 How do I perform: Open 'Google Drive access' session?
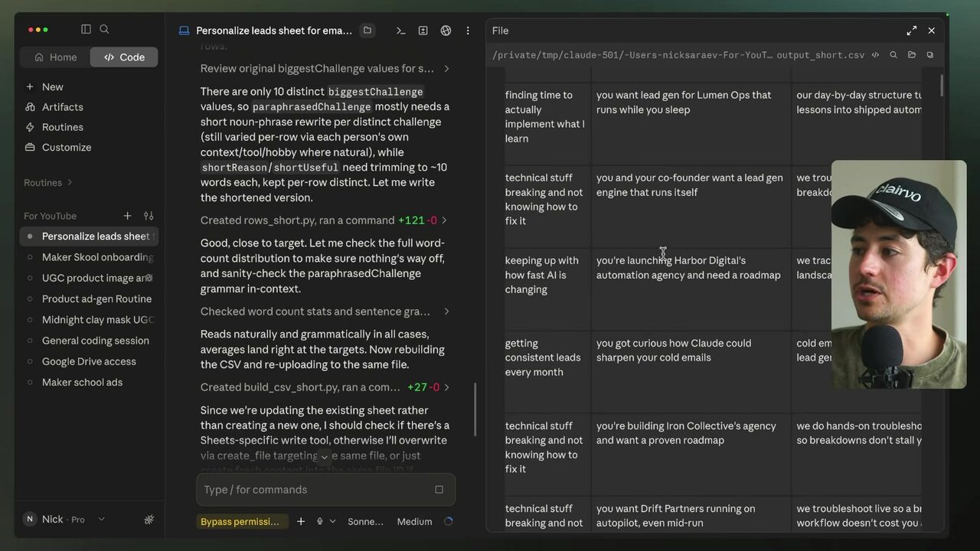[x=90, y=361]
